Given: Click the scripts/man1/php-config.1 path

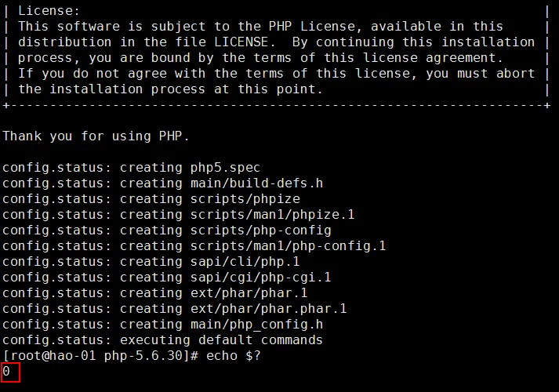Looking at the screenshot, I should [288, 245].
